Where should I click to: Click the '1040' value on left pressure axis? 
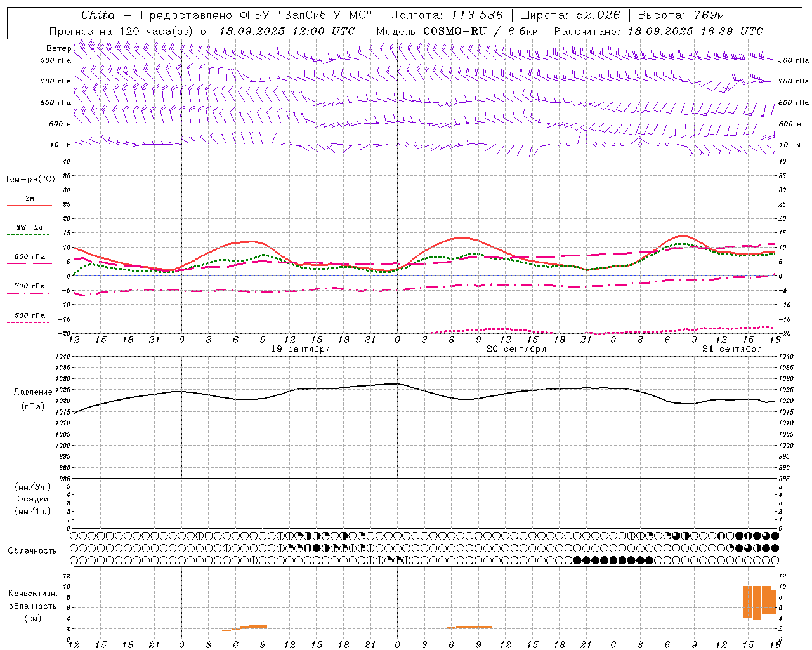(62, 357)
